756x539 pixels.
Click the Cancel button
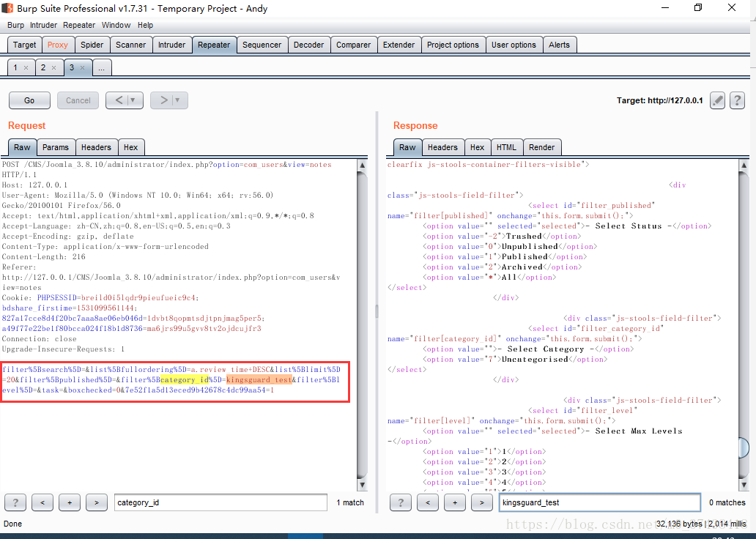click(x=78, y=100)
